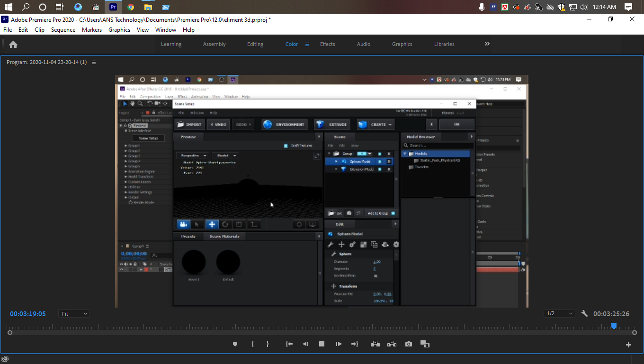
Task: Open the Fit zoom level dropdown
Action: [74, 314]
